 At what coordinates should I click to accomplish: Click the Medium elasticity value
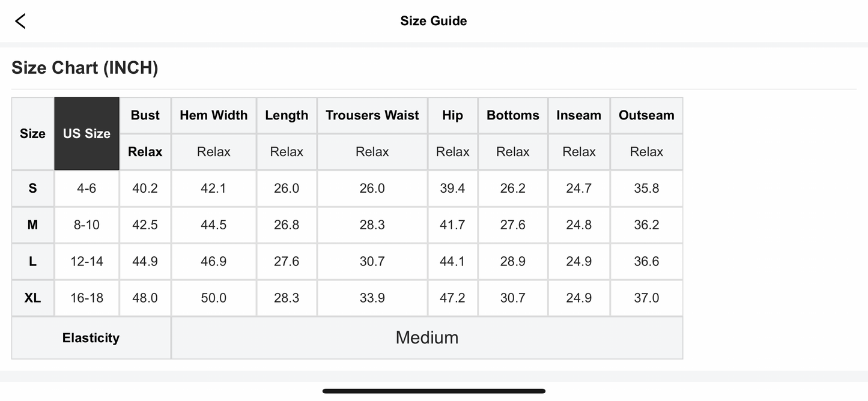pyautogui.click(x=426, y=338)
